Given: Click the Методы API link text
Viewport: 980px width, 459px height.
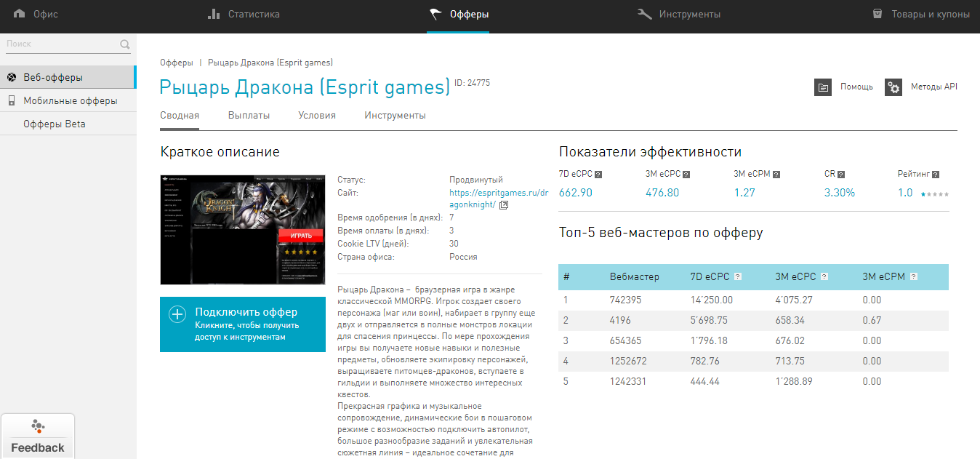Looking at the screenshot, I should 934,87.
